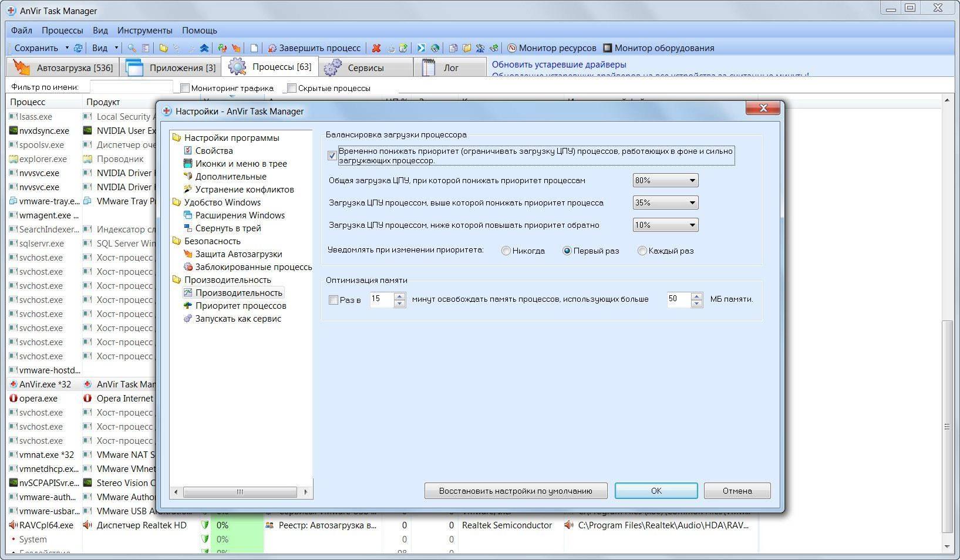Open the 35% process CPU load dropdown
The width and height of the screenshot is (960, 560).
[665, 203]
